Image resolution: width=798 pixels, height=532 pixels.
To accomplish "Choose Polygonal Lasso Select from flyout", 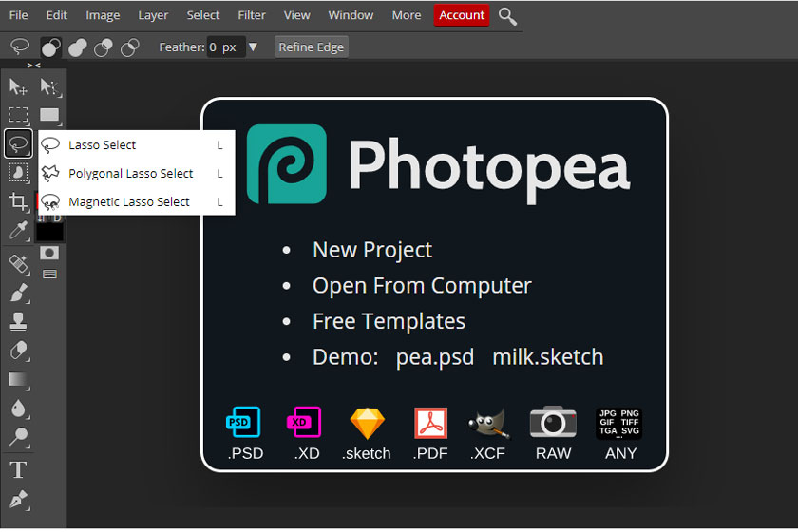I will coord(137,174).
